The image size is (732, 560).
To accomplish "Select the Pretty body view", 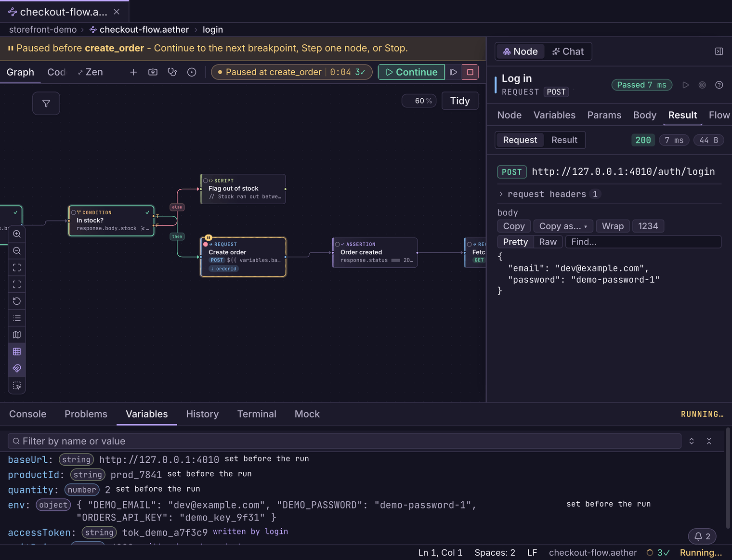I will click(515, 242).
